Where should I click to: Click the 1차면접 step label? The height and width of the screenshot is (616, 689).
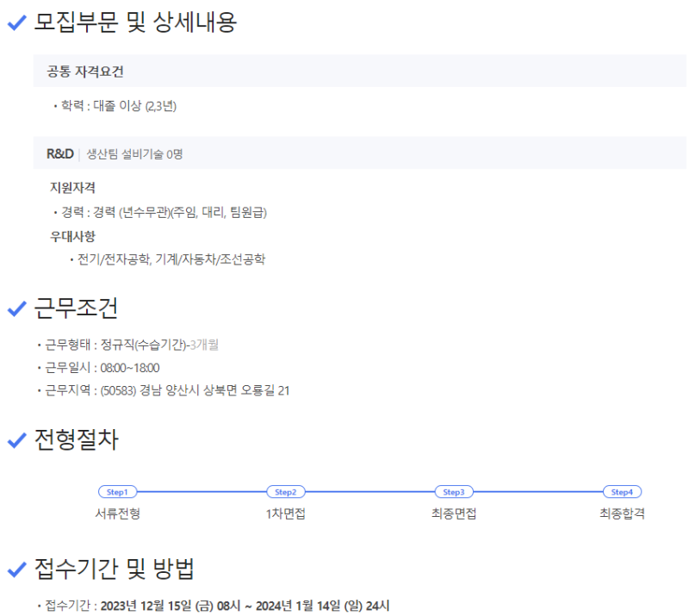285,514
